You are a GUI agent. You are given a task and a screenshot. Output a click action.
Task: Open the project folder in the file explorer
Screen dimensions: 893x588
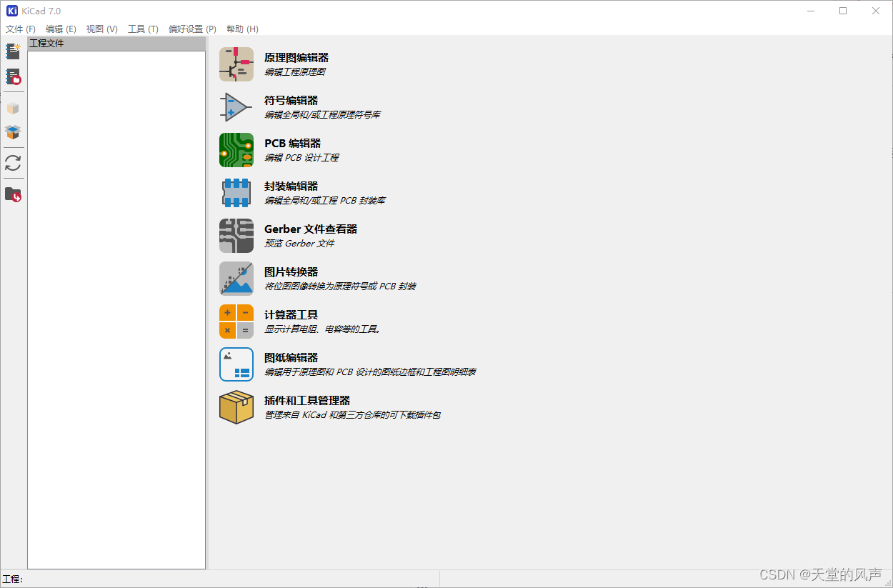pos(13,194)
